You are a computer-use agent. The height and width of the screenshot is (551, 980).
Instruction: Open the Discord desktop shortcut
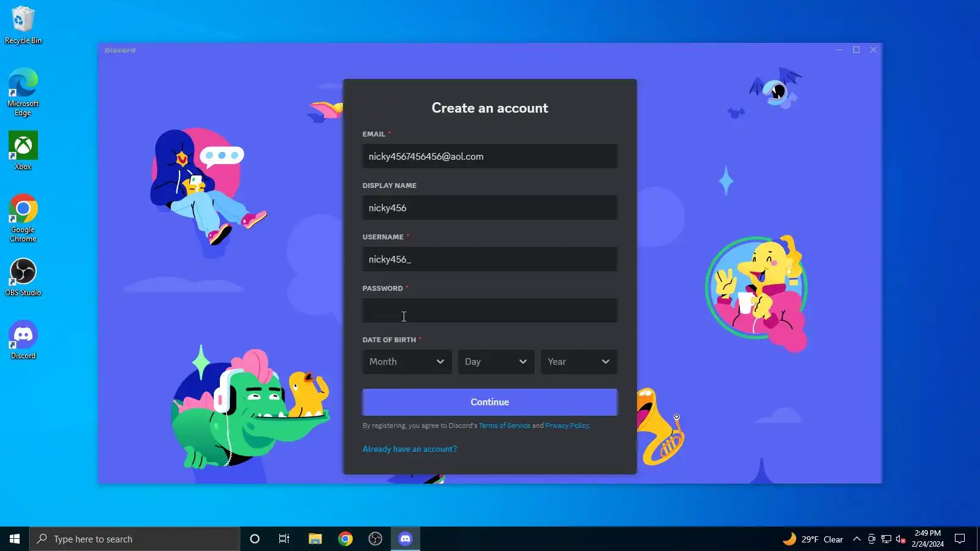[23, 340]
